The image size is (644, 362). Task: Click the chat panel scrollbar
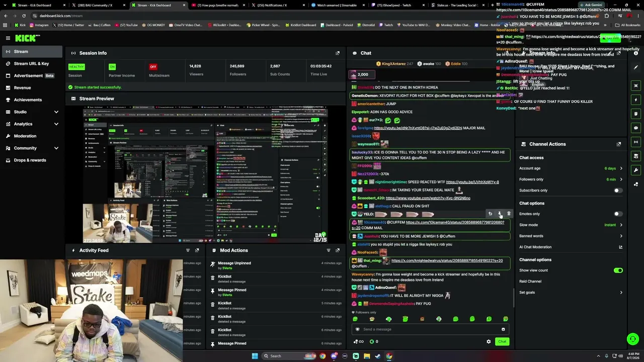point(513,298)
